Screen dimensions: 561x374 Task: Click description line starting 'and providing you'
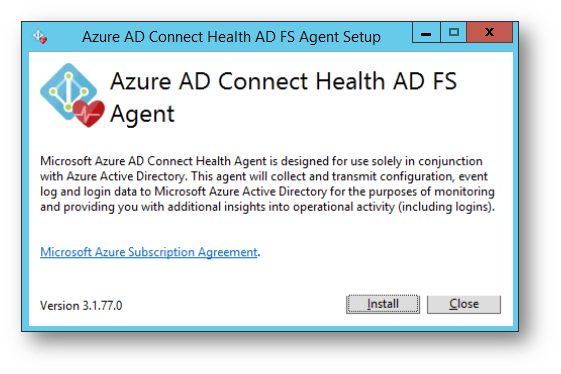coord(267,207)
